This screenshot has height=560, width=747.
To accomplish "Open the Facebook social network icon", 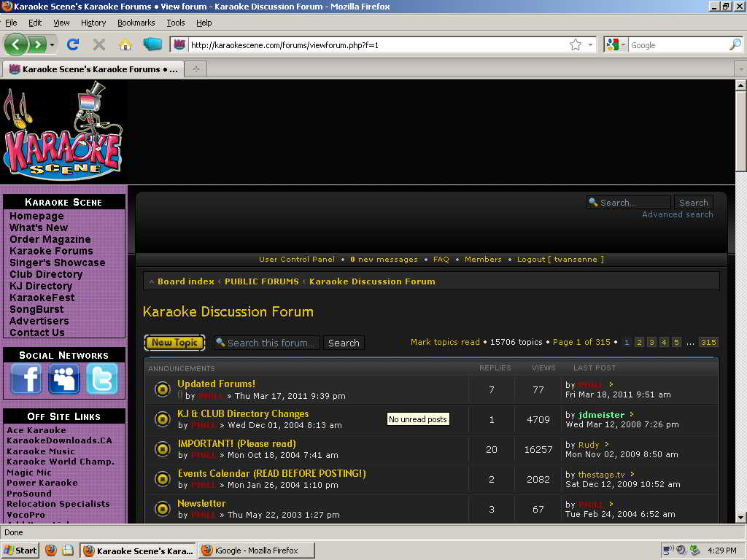I will coord(26,379).
